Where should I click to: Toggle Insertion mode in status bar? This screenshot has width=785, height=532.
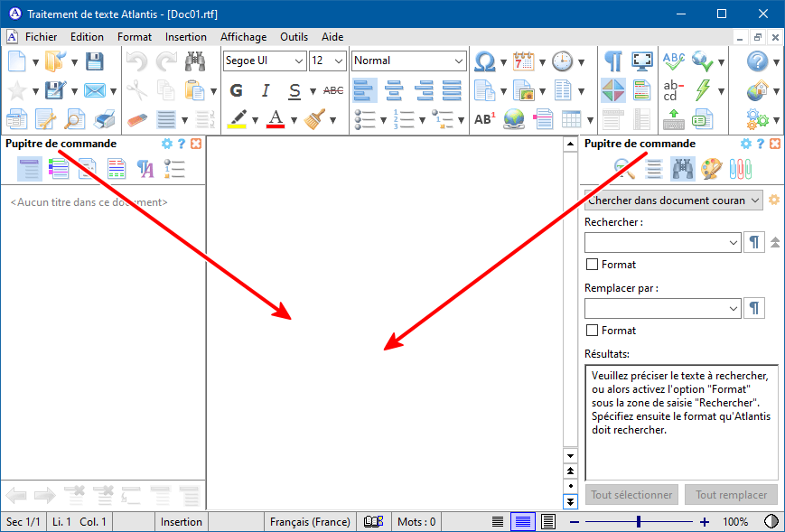pyautogui.click(x=182, y=522)
